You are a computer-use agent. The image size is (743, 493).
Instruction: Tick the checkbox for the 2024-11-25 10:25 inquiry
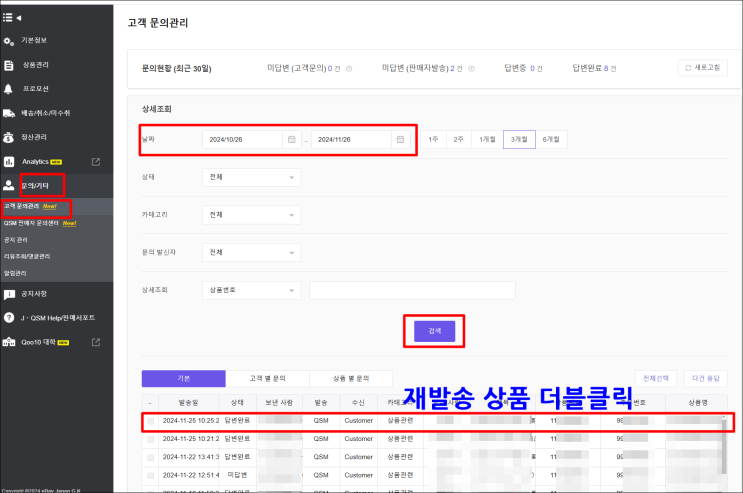[151, 421]
